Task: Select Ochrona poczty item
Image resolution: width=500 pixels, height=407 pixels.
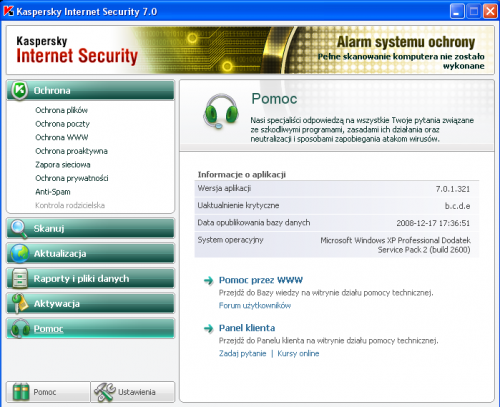Action: tap(63, 124)
